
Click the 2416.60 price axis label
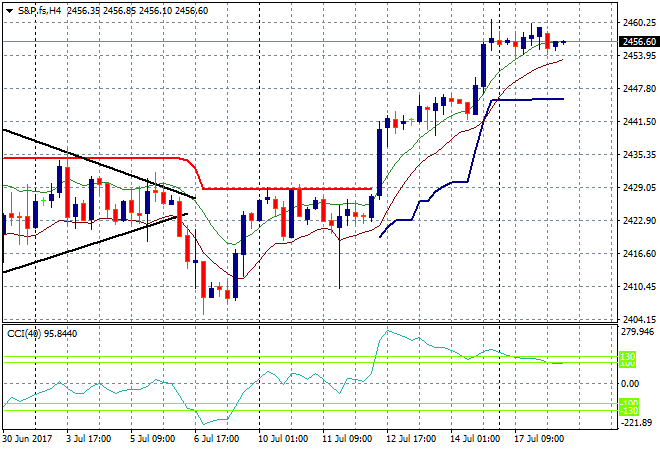tap(639, 253)
